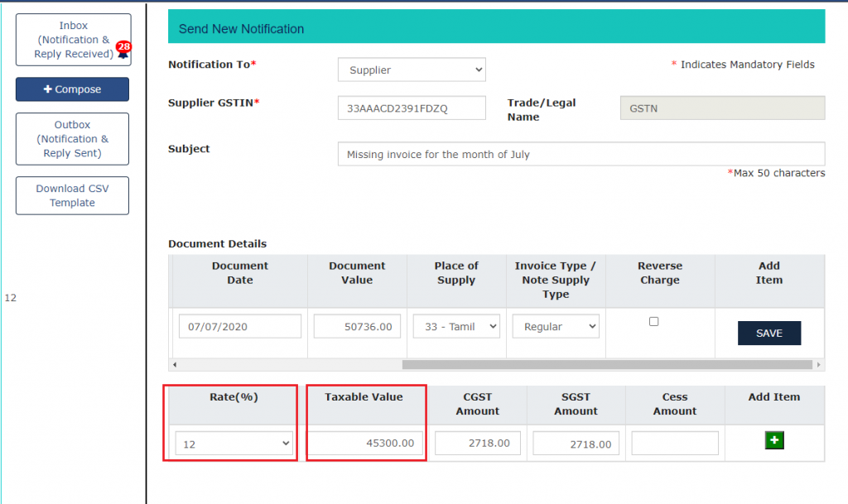Click the Subject input field

click(581, 154)
